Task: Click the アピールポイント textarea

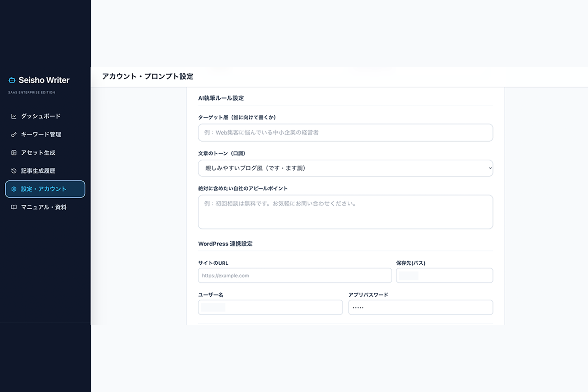Action: [345, 212]
